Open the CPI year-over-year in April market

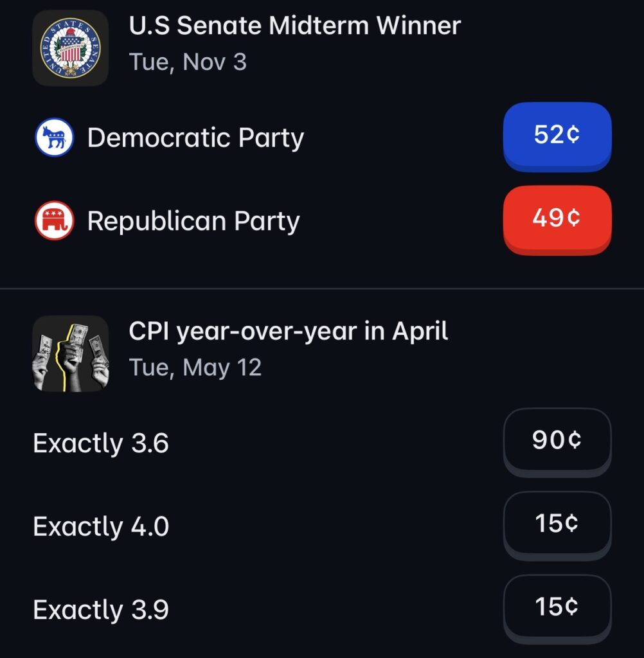click(x=289, y=332)
